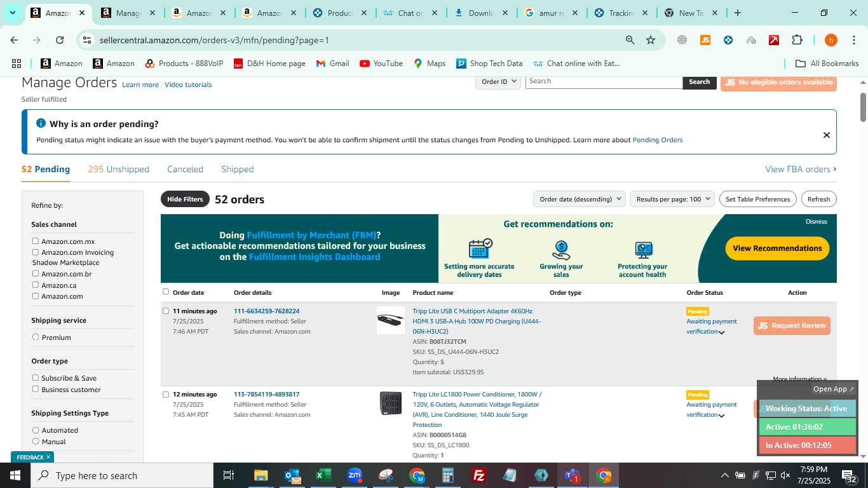The image size is (868, 488).
Task: Open the All Bookmarks folder
Action: (x=827, y=64)
